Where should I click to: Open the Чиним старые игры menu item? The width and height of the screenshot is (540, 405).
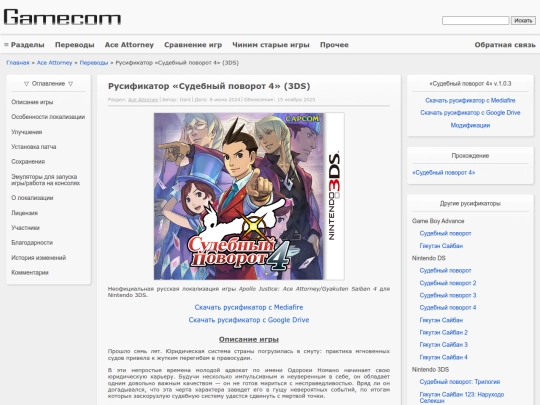click(271, 45)
